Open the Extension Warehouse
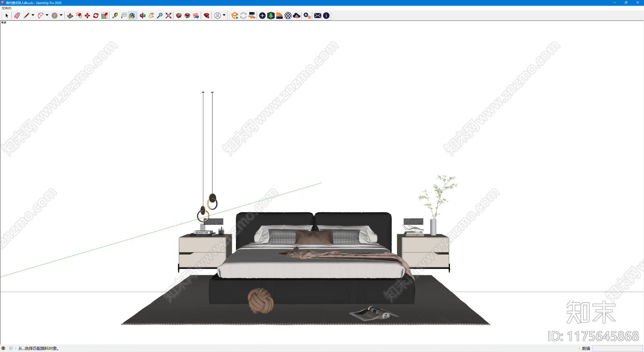The height and width of the screenshot is (352, 644). 188,16
